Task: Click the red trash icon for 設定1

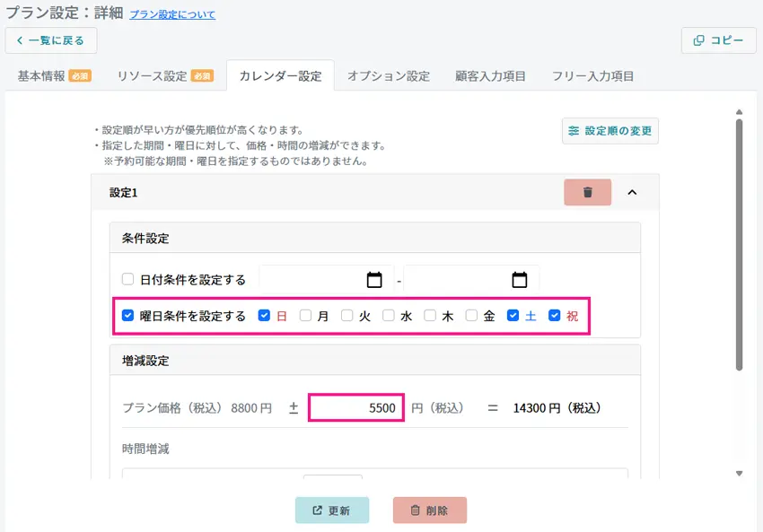Action: pyautogui.click(x=587, y=192)
